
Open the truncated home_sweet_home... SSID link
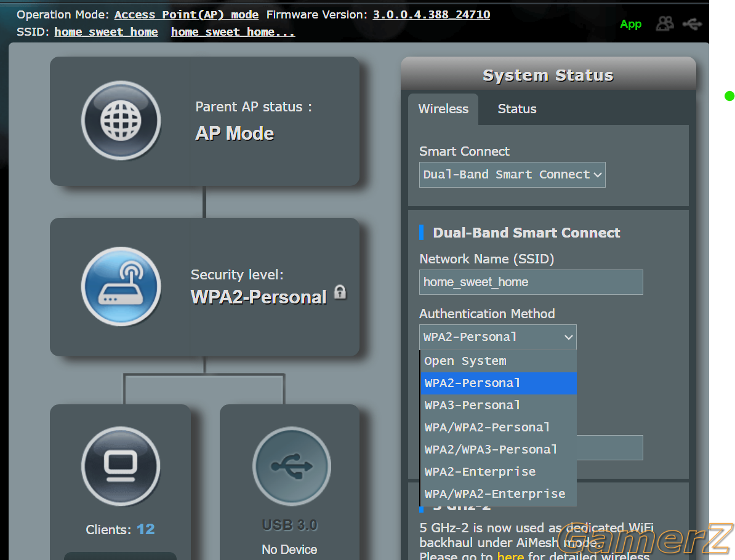coord(233,32)
